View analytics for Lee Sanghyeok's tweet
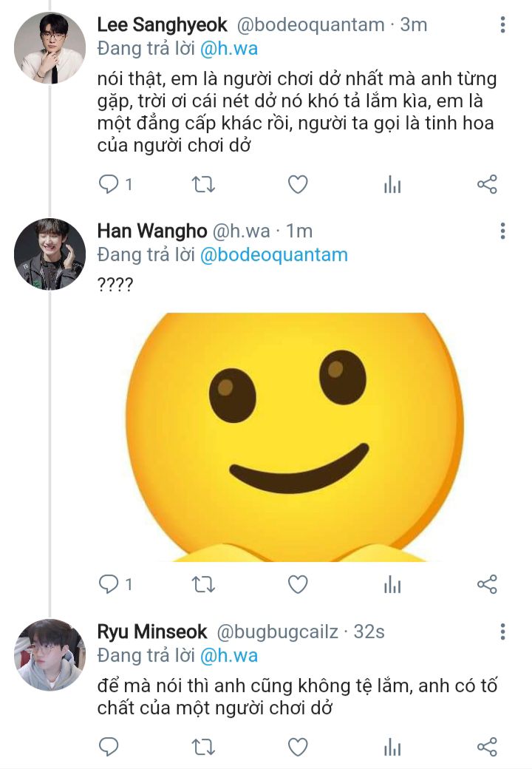532x769 pixels. pyautogui.click(x=392, y=185)
